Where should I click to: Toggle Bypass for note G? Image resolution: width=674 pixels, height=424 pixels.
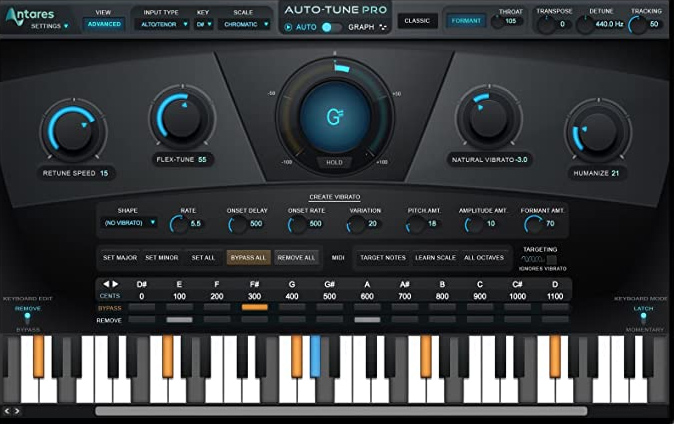(292, 307)
